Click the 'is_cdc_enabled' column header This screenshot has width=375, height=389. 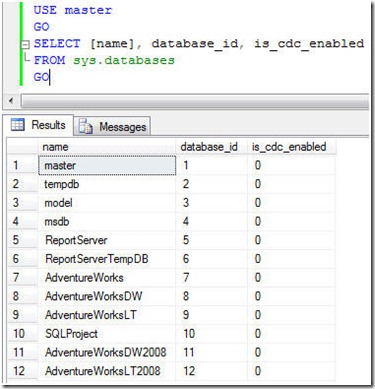click(x=292, y=147)
